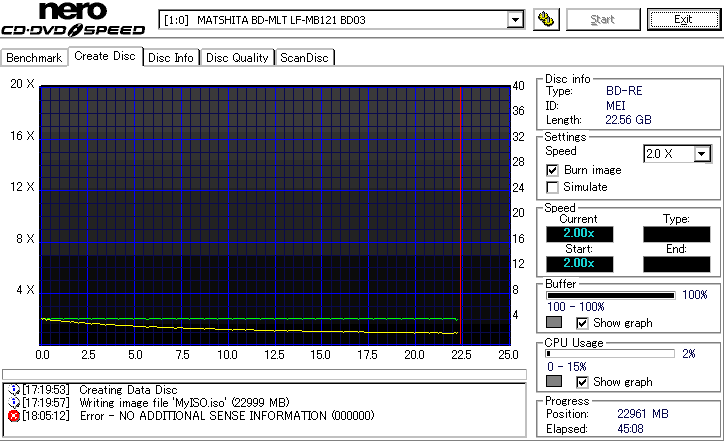Click the info icon for Writing image file
The height and width of the screenshot is (441, 724).
pyautogui.click(x=14, y=402)
